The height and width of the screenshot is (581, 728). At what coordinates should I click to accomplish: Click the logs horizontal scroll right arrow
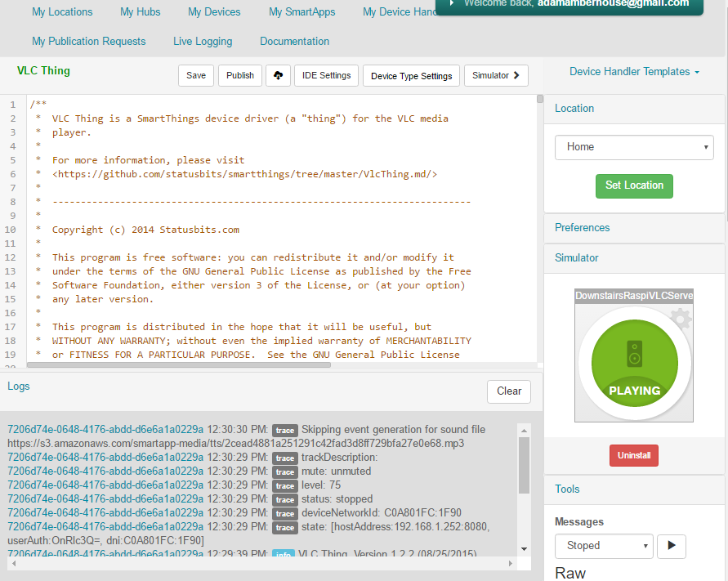pos(510,563)
